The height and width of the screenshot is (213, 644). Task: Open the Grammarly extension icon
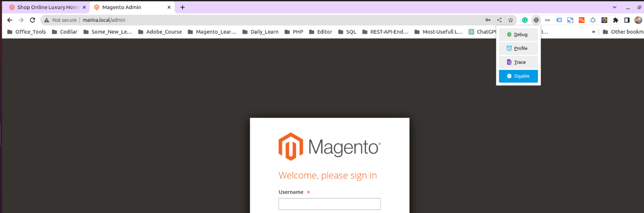pyautogui.click(x=525, y=20)
